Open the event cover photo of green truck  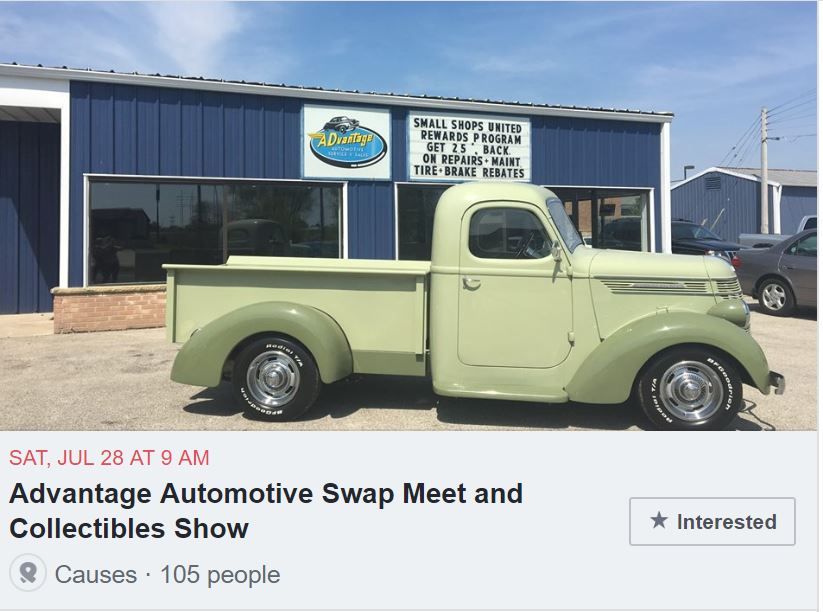(408, 216)
